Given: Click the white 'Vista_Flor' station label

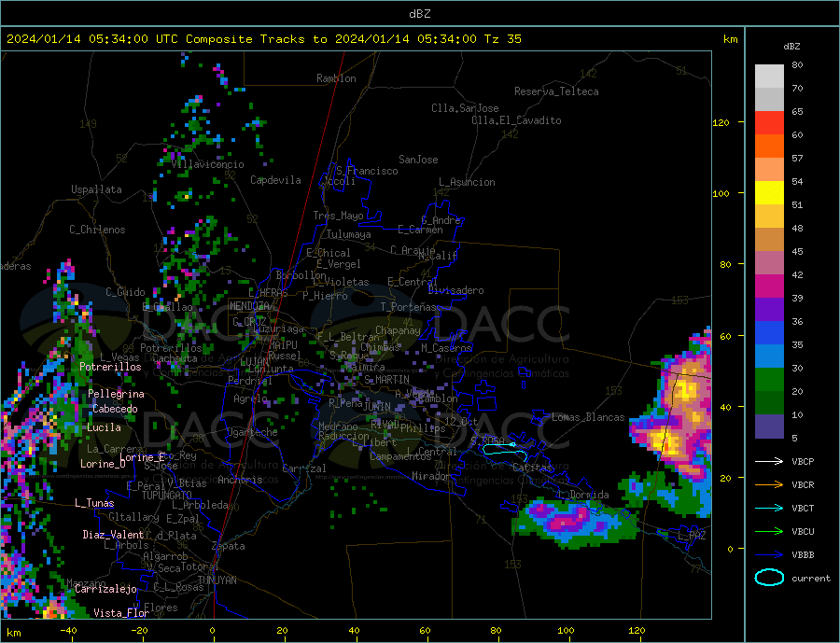Looking at the screenshot, I should point(121,613).
